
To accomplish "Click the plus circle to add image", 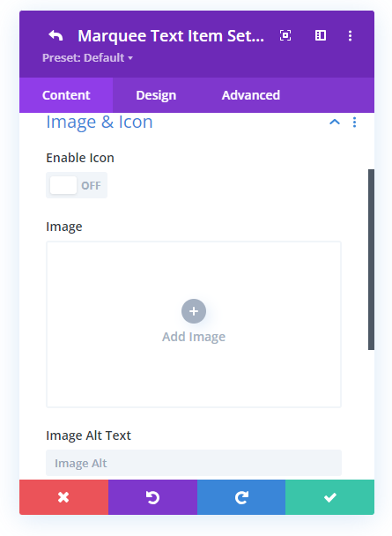I will pos(194,311).
